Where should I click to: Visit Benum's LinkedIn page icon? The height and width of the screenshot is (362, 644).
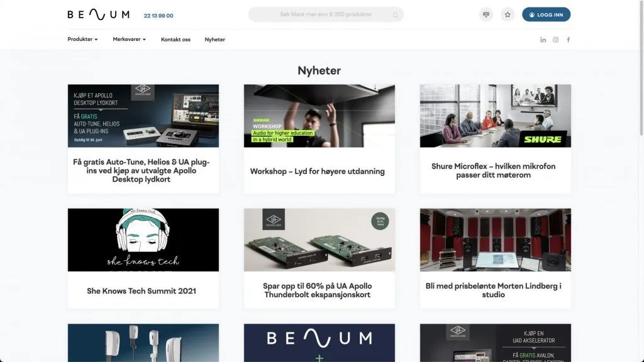pos(543,40)
